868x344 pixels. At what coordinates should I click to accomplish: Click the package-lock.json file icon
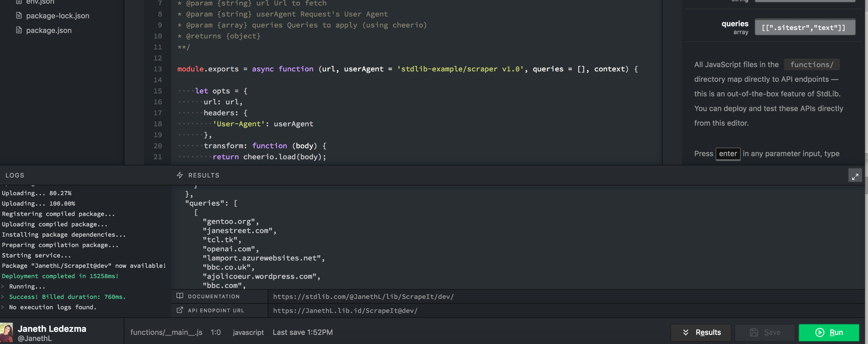coord(19,16)
